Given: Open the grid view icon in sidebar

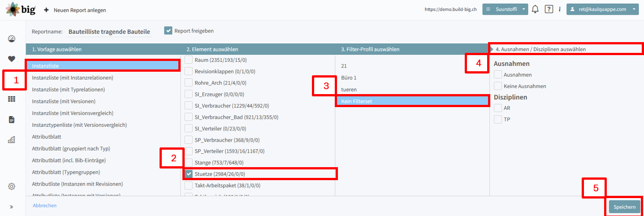Looking at the screenshot, I should tap(12, 99).
